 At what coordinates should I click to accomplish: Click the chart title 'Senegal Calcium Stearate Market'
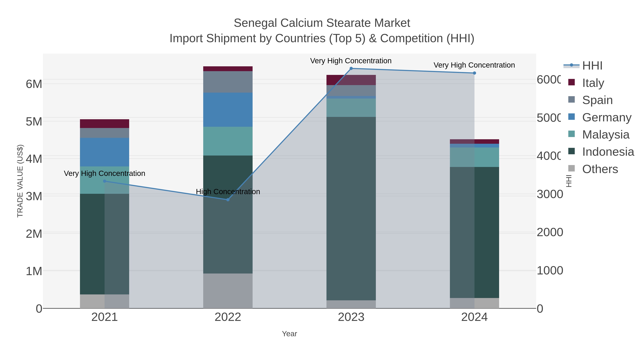[322, 23]
